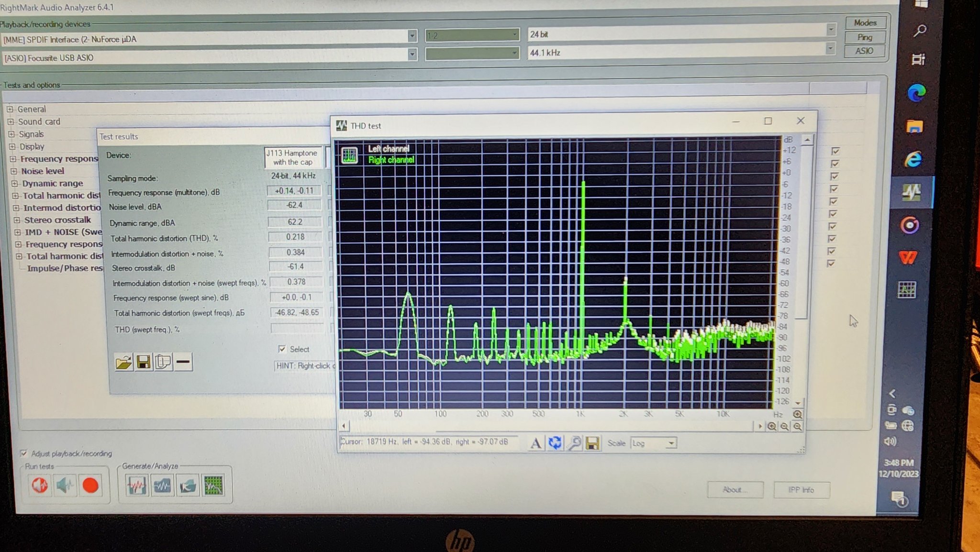Click the IPP Info button
Image resolution: width=980 pixels, height=552 pixels.
[801, 490]
